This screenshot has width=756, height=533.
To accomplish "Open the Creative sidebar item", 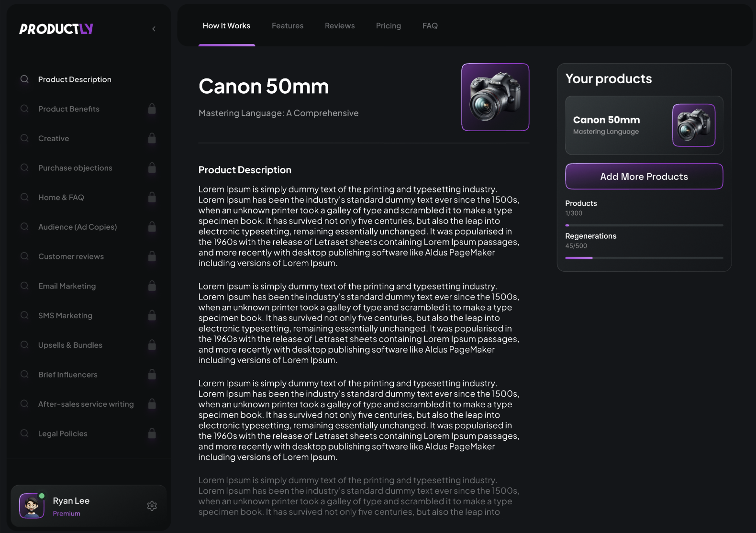I will [x=54, y=138].
